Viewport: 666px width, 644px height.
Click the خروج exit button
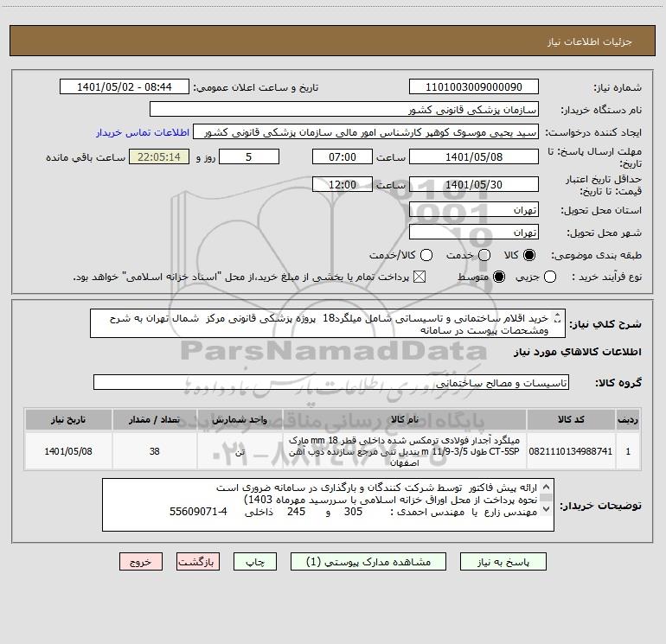click(x=141, y=562)
